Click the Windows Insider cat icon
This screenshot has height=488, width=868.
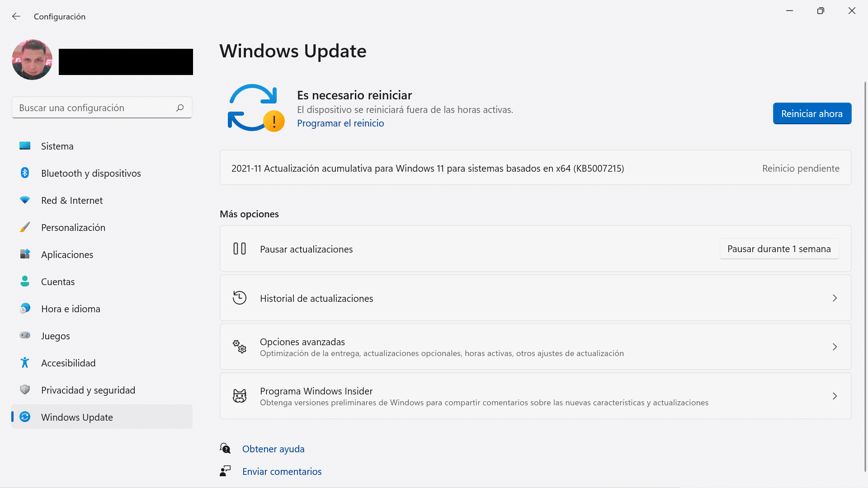240,396
